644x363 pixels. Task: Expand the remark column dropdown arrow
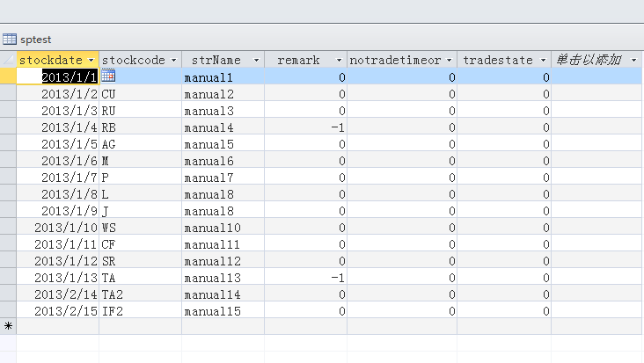(x=339, y=60)
